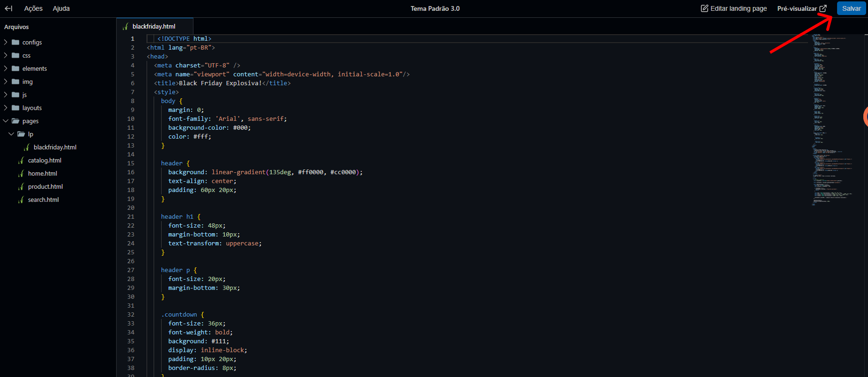
Task: Click the back arrow icon at top left
Action: coord(8,8)
